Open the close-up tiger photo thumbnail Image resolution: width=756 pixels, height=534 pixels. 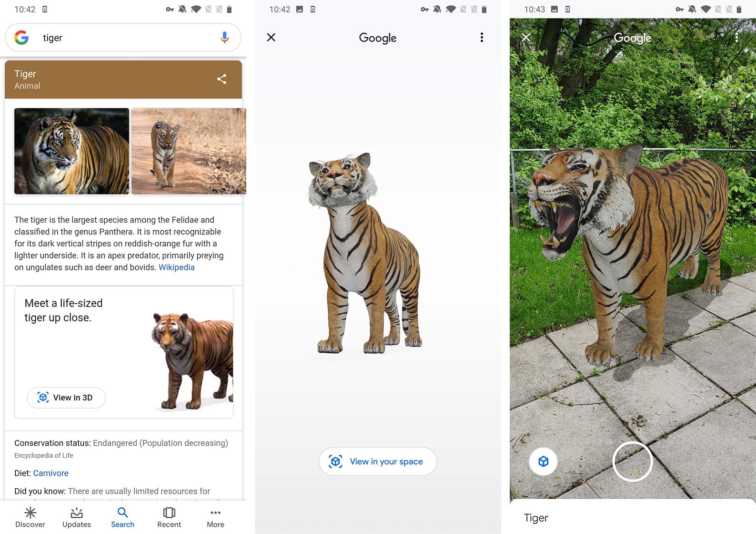71,151
